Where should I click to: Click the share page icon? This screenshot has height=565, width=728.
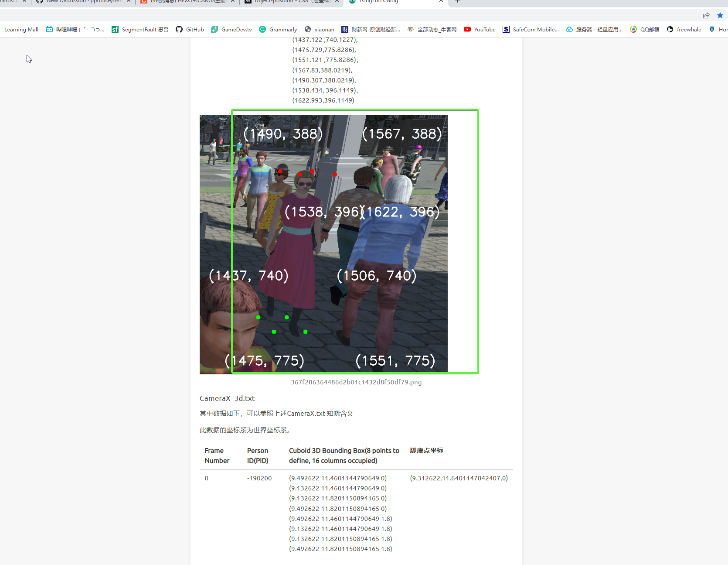706,15
